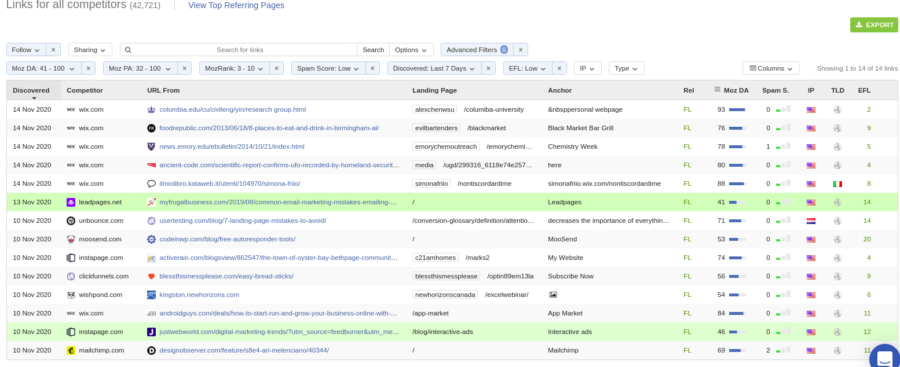
Task: Sort by the Moz DA column header
Action: coord(736,91)
